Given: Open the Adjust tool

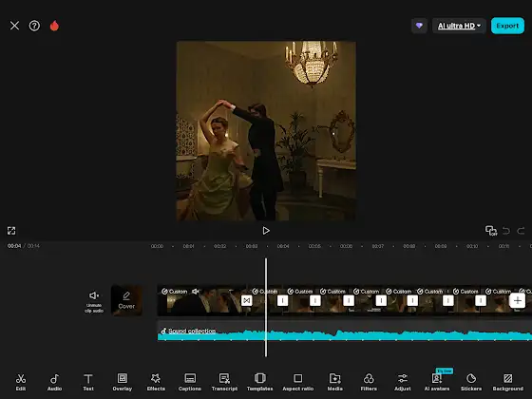Looking at the screenshot, I should click(403, 382).
